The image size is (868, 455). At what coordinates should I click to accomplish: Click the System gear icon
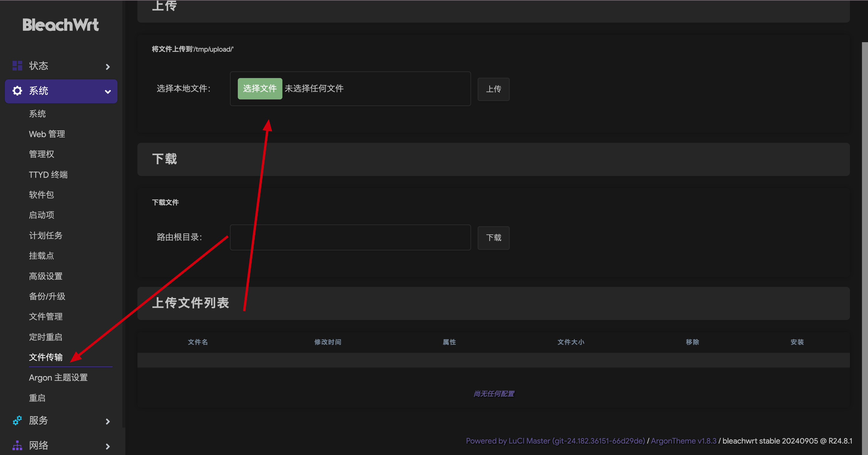click(x=17, y=91)
